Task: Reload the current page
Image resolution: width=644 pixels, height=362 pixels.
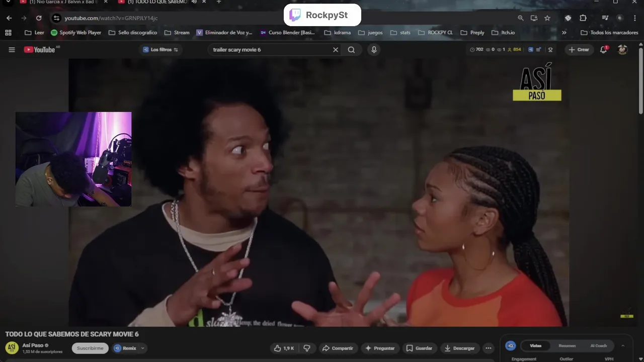Action: 39,18
